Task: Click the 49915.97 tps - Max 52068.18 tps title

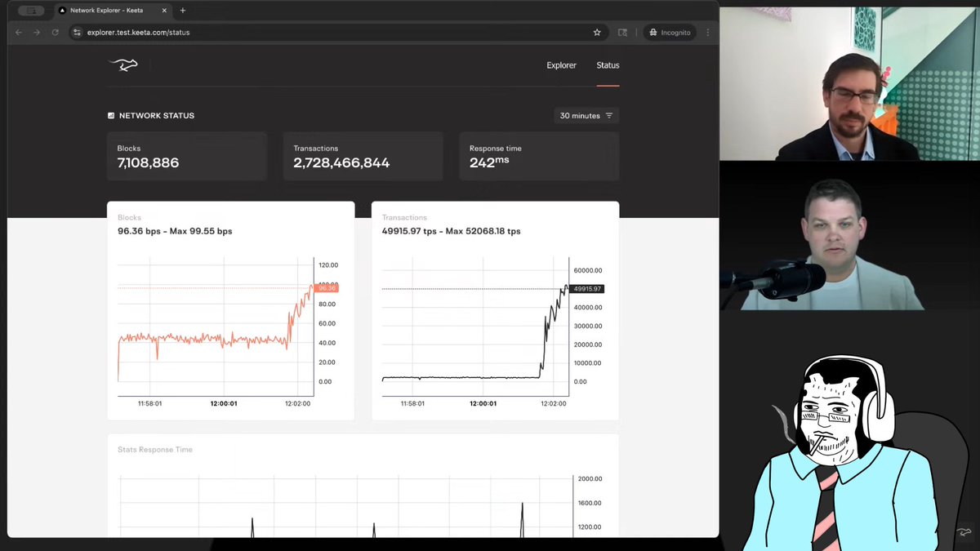Action: [451, 231]
